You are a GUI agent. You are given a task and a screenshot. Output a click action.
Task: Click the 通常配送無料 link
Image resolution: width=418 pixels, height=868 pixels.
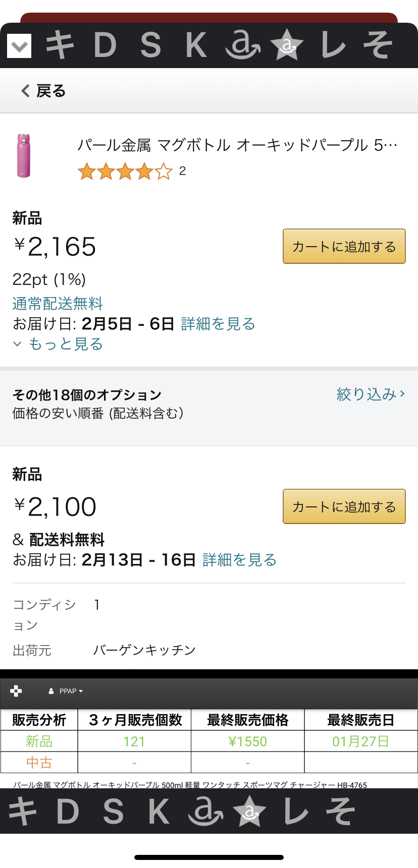point(58,304)
